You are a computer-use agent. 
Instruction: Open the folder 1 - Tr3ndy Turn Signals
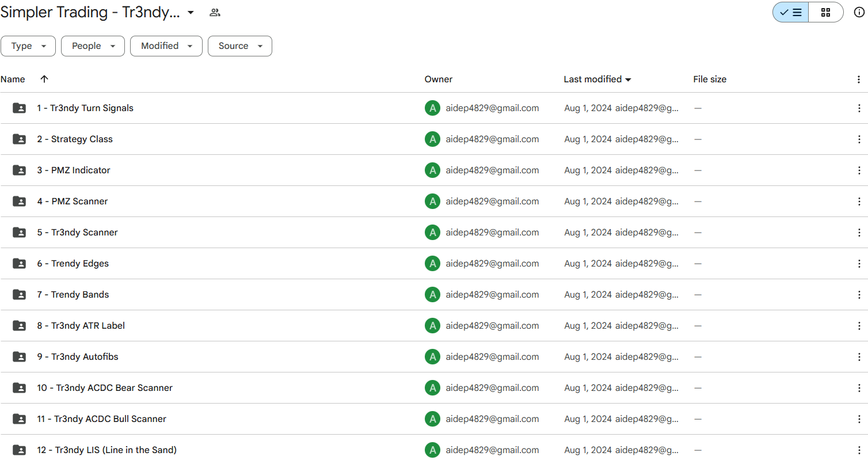[x=85, y=108]
